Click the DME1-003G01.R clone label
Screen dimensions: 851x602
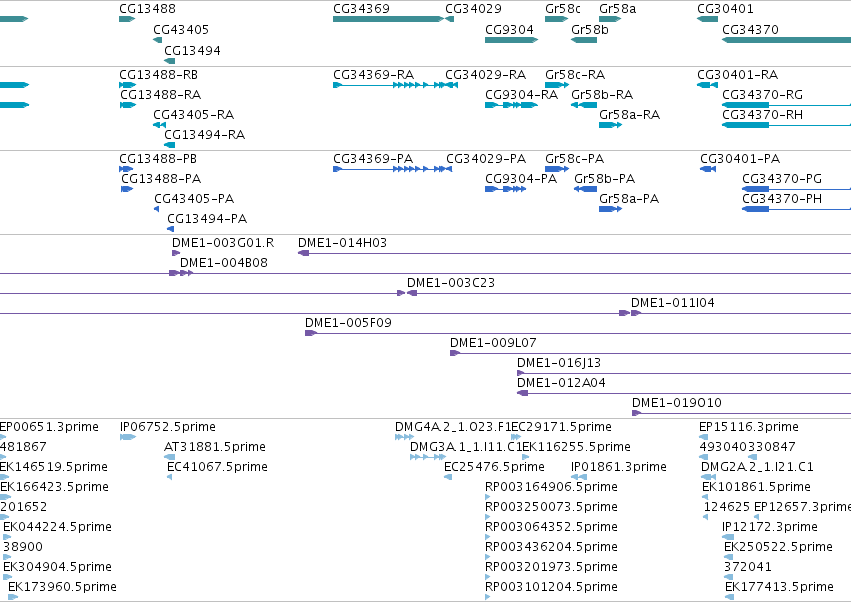(223, 243)
